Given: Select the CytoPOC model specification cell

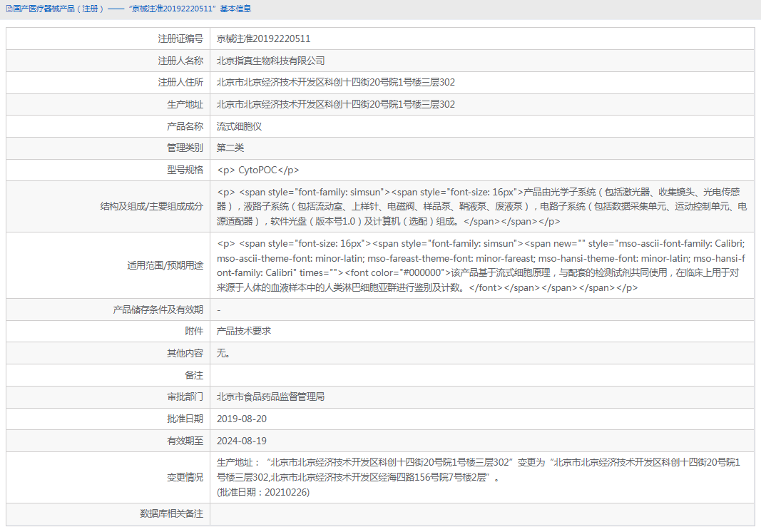Looking at the screenshot, I should [258, 170].
